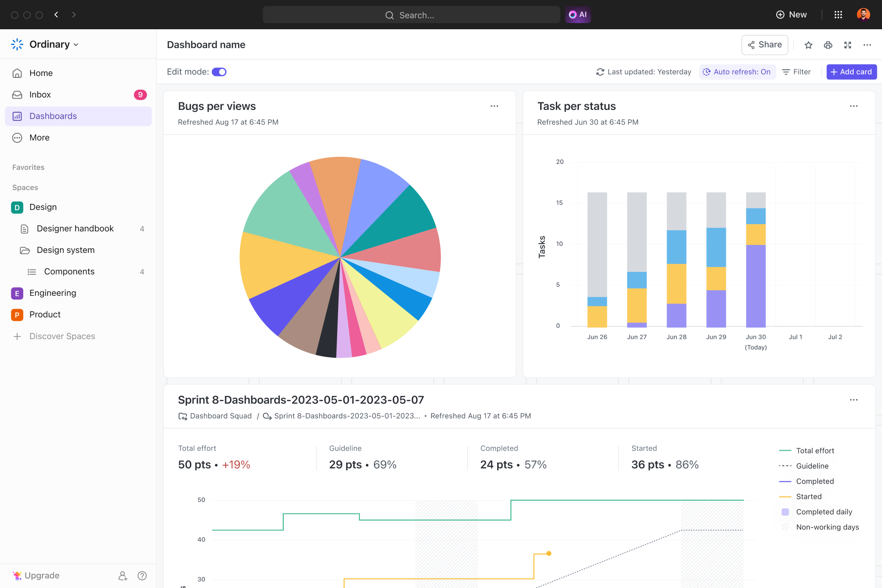Toggle Edit mode off

pyautogui.click(x=219, y=72)
